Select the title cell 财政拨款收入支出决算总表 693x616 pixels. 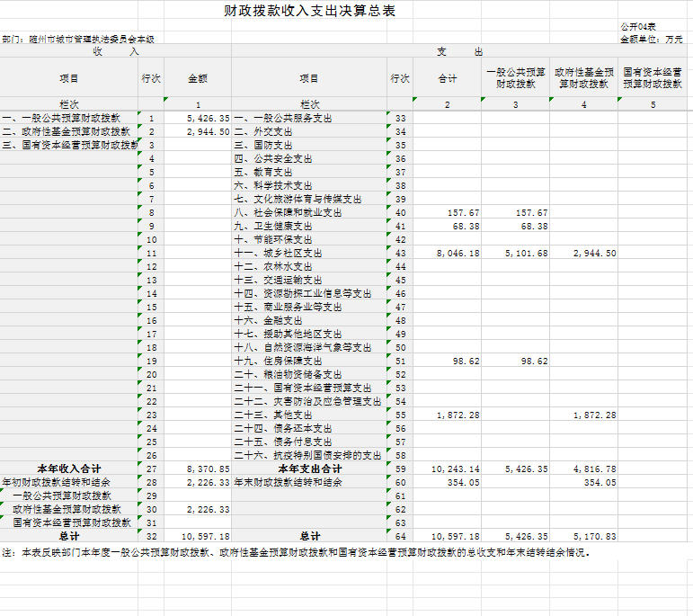coord(309,12)
